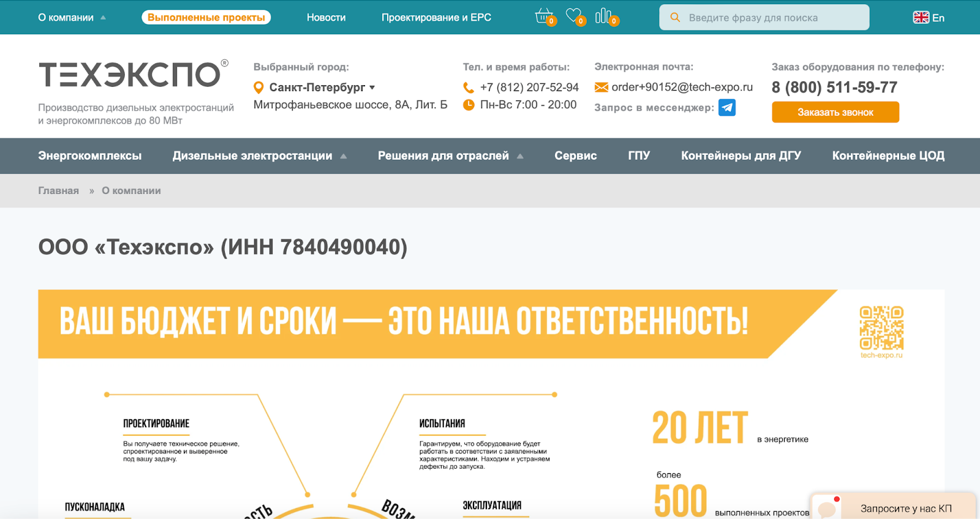Viewport: 980px width, 519px height.
Task: Open the comparison bar-chart icon
Action: point(605,17)
